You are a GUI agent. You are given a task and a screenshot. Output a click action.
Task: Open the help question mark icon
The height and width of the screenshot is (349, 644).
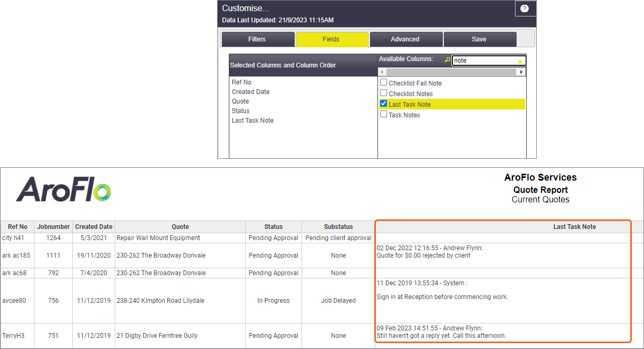525,8
